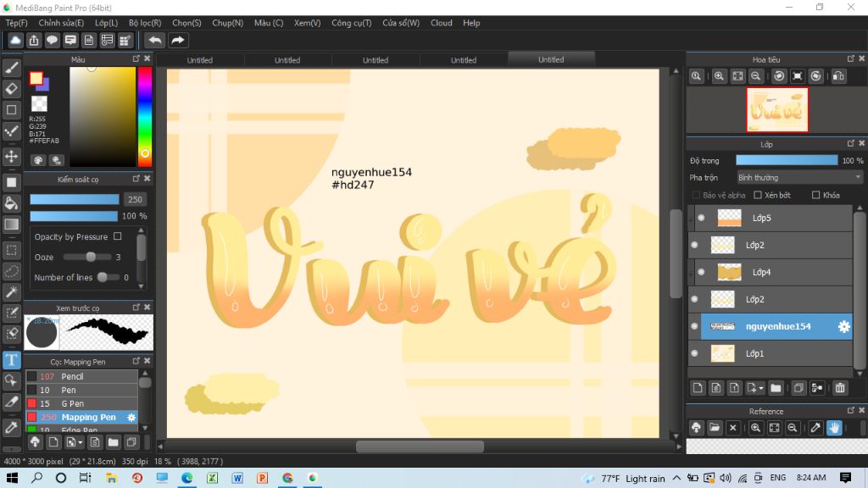
Task: Select the Rectangular selection tool
Action: coord(12,250)
